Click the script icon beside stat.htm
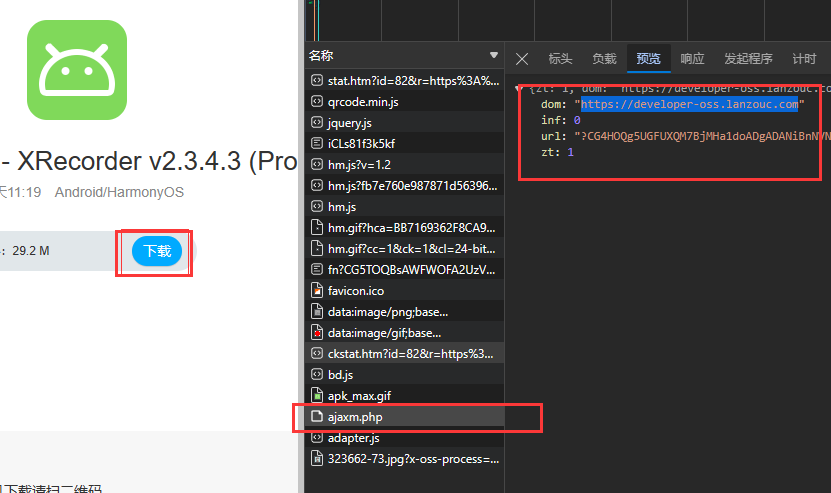 click(317, 80)
